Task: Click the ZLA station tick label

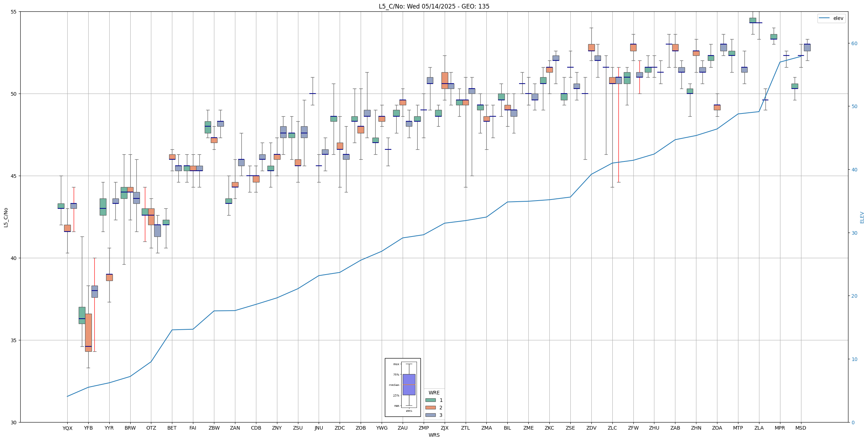Action: tap(759, 428)
